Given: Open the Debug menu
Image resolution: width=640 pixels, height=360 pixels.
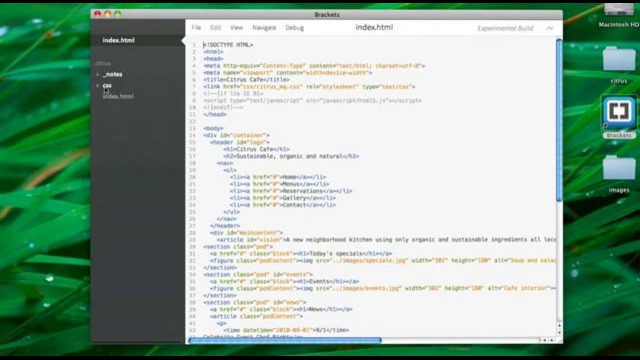Looking at the screenshot, I should tap(294, 28).
